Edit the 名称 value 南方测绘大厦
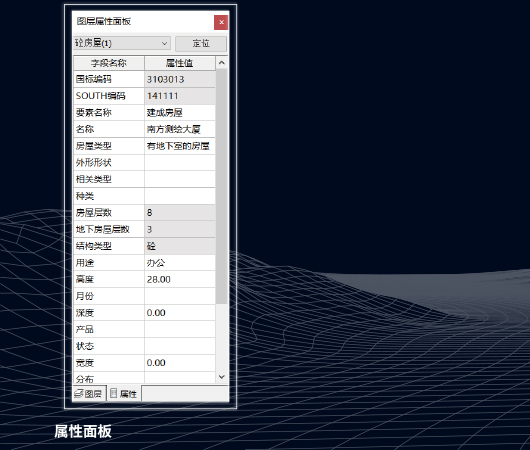Screen dimensions: 530x450 click(x=180, y=129)
